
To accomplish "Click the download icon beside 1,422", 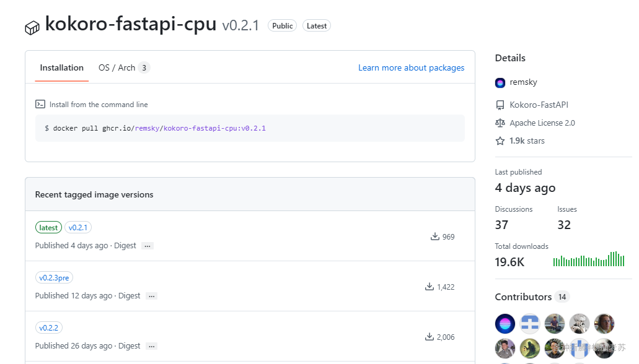I will pyautogui.click(x=429, y=287).
